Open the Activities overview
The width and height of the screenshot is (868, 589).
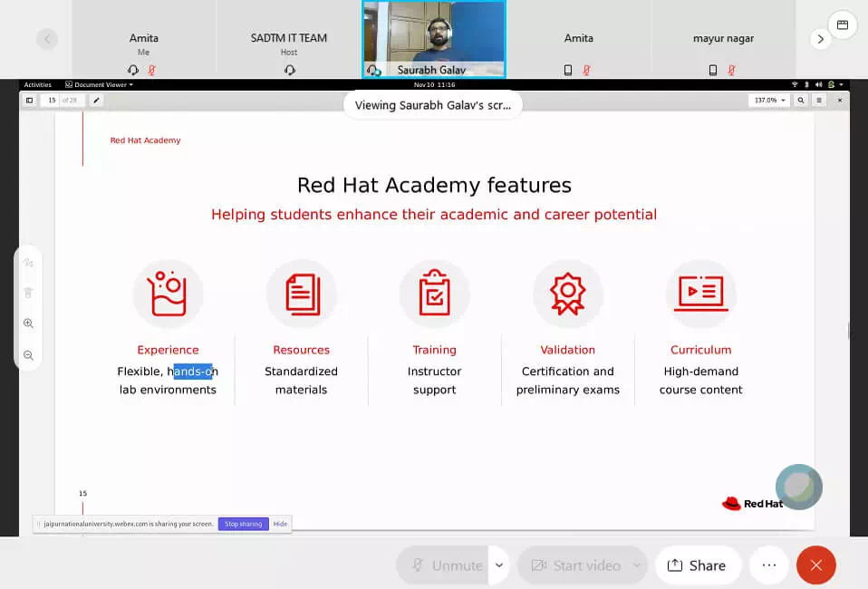[38, 84]
